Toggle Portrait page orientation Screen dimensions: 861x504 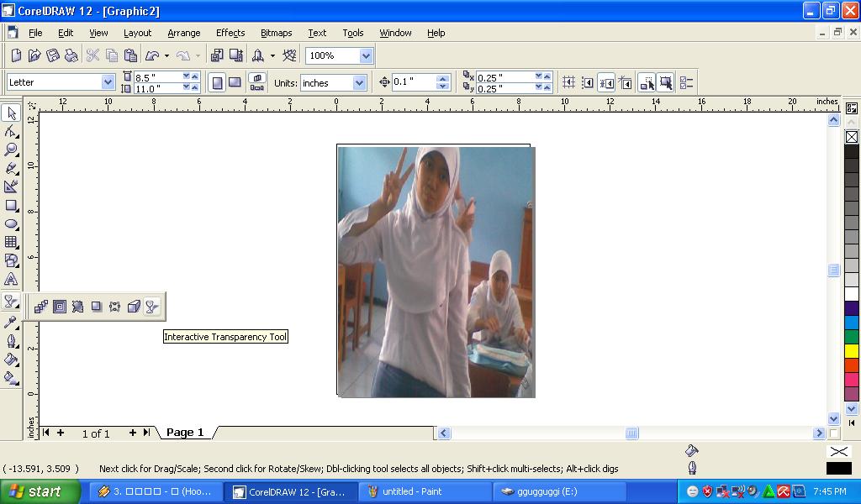point(218,83)
